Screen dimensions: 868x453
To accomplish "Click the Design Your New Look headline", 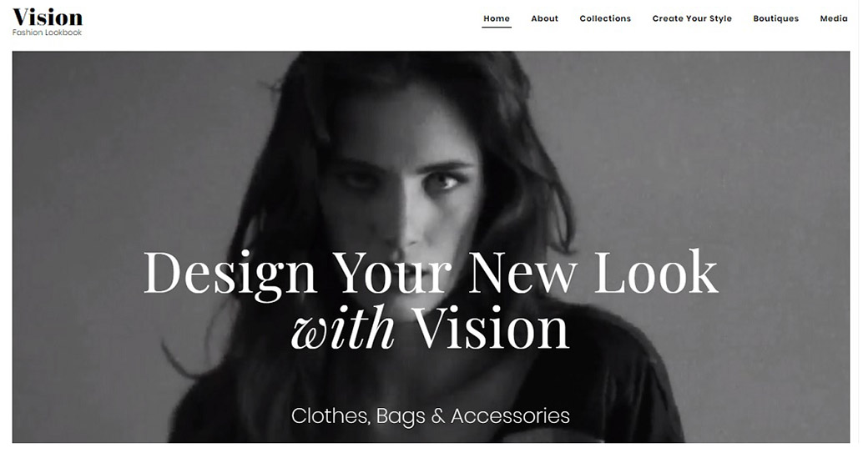I will 431,272.
